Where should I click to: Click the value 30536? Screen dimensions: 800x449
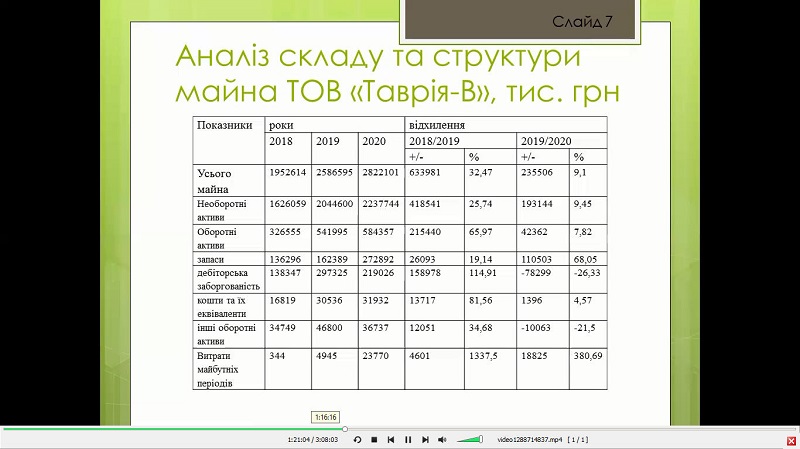coord(329,301)
